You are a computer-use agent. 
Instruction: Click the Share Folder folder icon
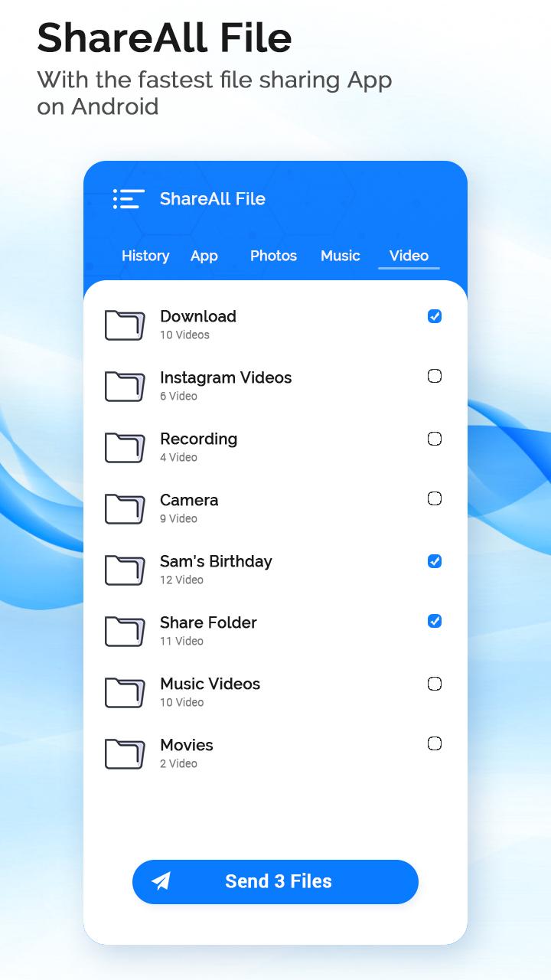125,632
